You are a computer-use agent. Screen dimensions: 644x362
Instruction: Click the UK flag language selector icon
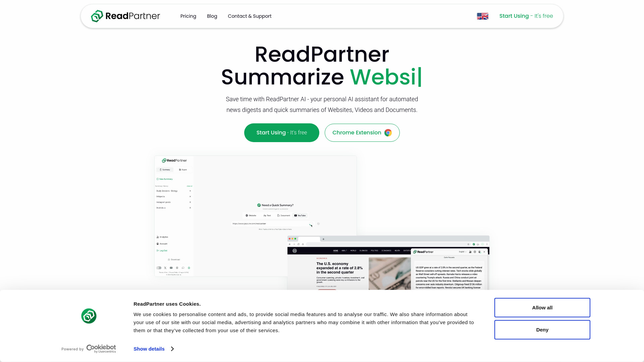(483, 16)
